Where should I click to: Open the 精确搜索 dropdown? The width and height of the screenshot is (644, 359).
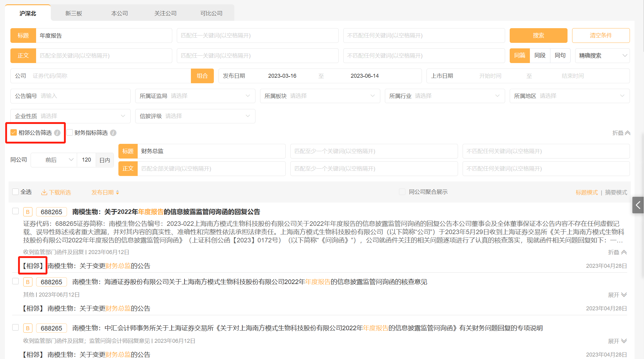tap(602, 56)
